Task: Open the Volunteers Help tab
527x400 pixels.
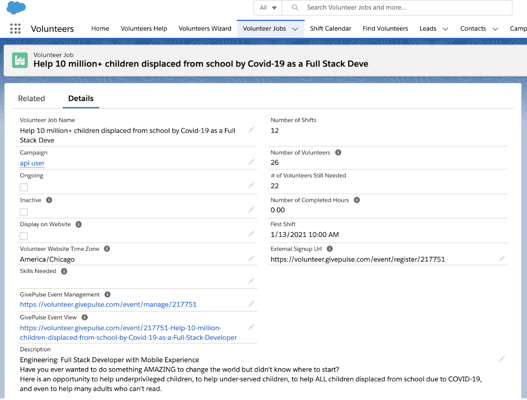Action: 144,29
